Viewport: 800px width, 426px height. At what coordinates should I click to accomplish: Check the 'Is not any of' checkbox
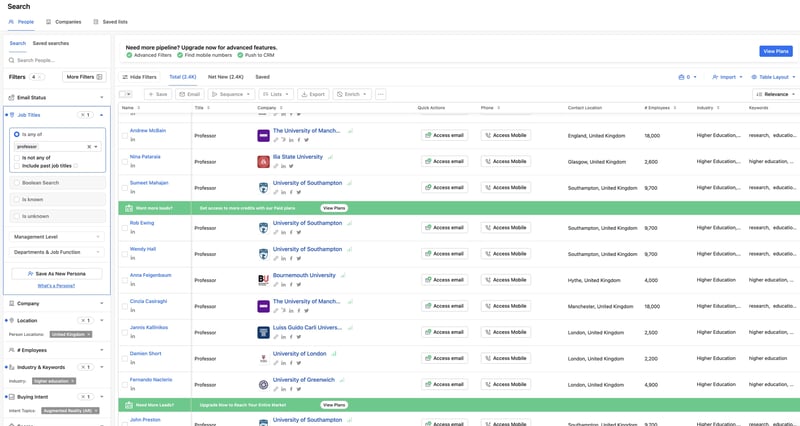point(17,158)
